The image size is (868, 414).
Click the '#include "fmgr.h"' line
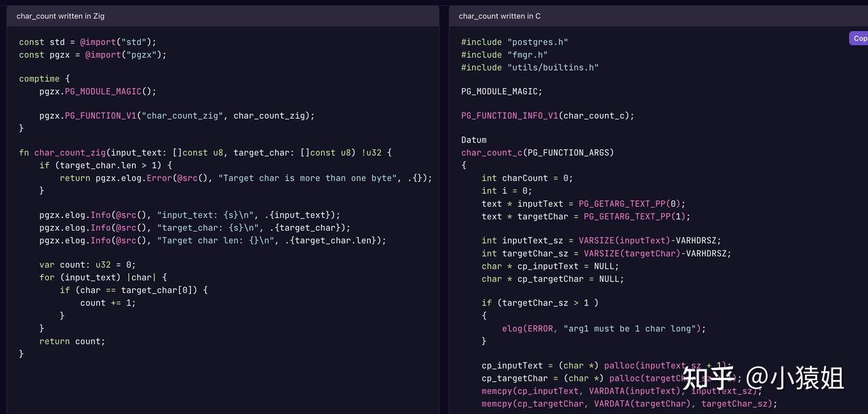(x=505, y=55)
